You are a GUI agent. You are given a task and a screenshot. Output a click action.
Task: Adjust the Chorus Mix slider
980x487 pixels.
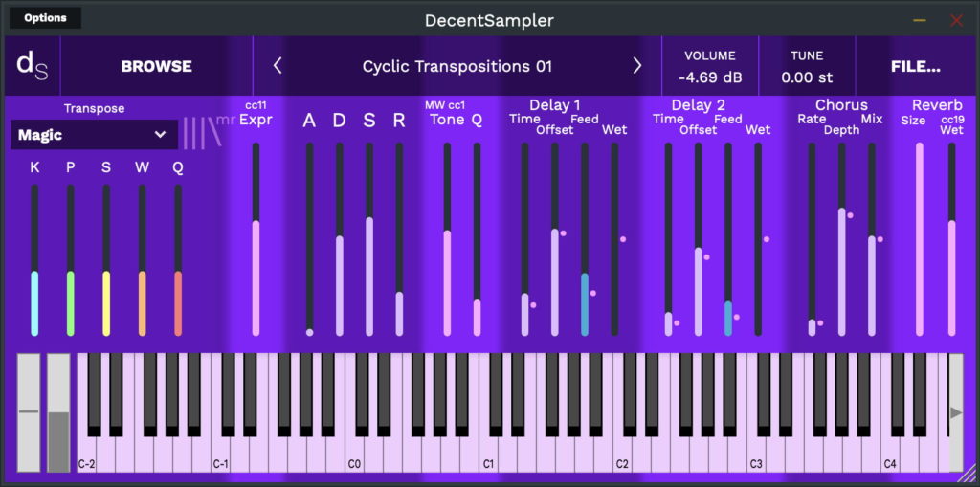(872, 239)
